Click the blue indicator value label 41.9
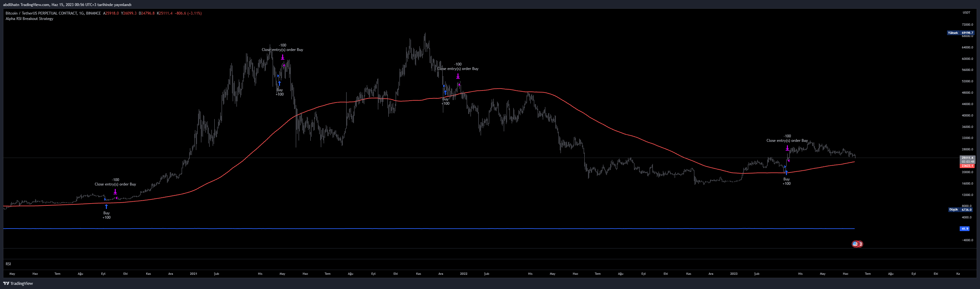980x289 pixels. (x=965, y=229)
